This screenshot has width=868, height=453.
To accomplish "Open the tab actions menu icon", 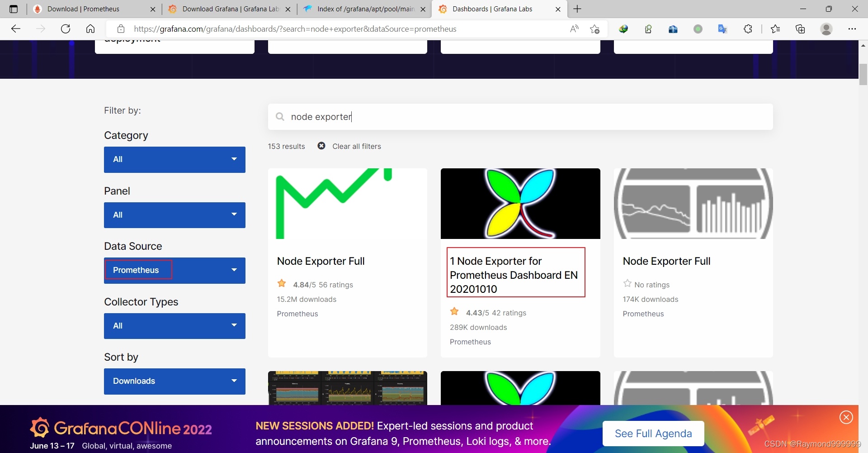I will [14, 9].
